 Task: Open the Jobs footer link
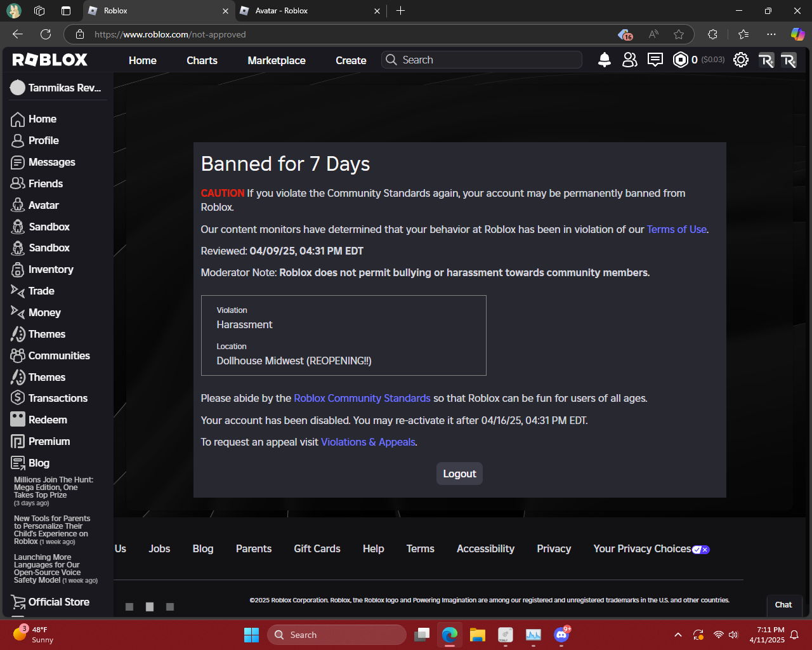(x=159, y=549)
